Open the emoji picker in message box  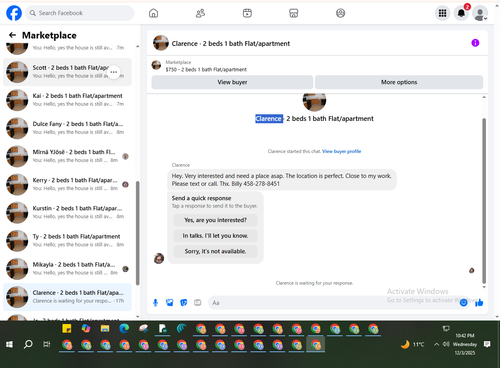click(x=463, y=303)
